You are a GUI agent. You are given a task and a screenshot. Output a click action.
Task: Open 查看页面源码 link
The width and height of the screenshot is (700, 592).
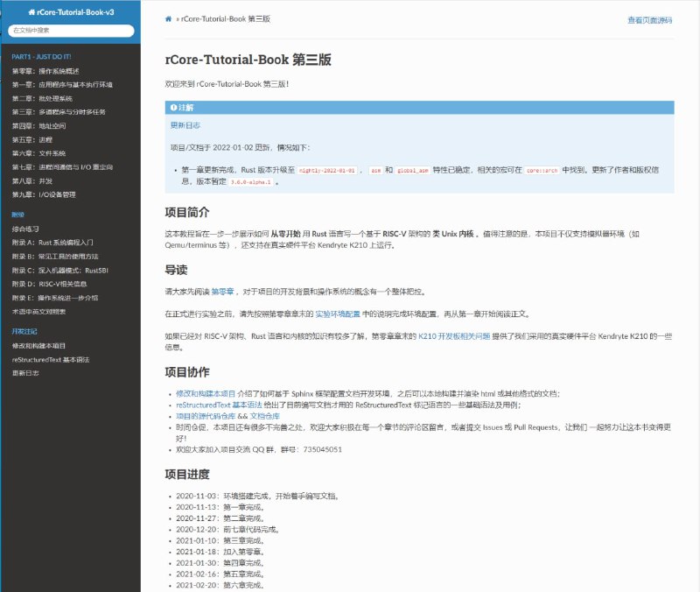(x=649, y=20)
